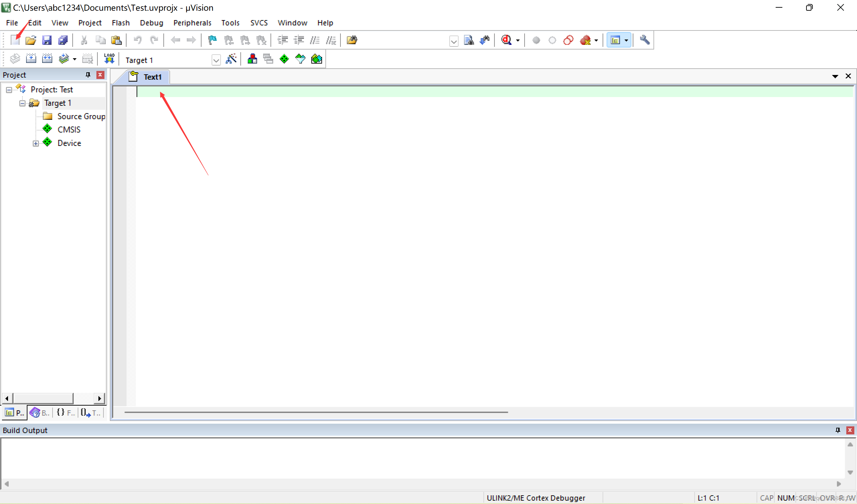Toggle pin on Build Output panel

tap(838, 430)
